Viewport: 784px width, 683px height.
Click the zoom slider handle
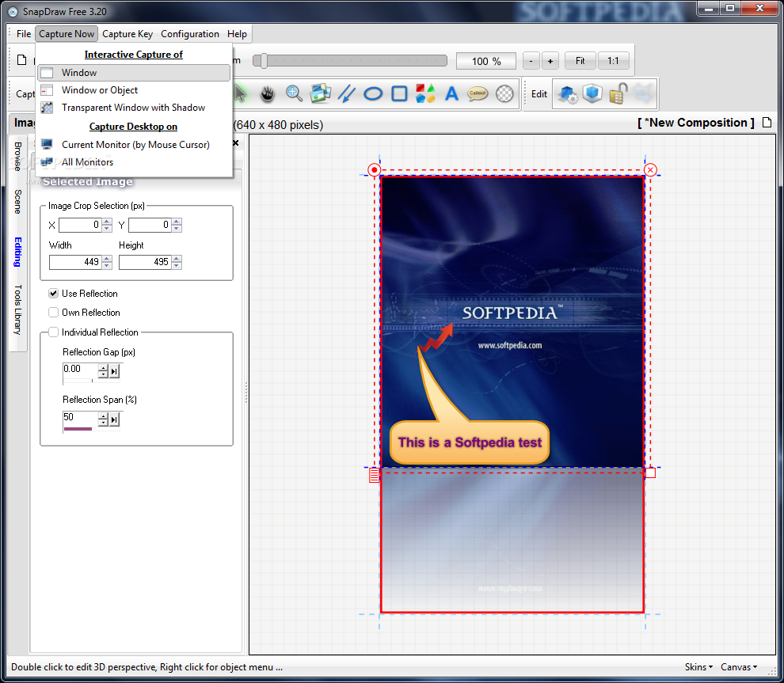pyautogui.click(x=264, y=61)
